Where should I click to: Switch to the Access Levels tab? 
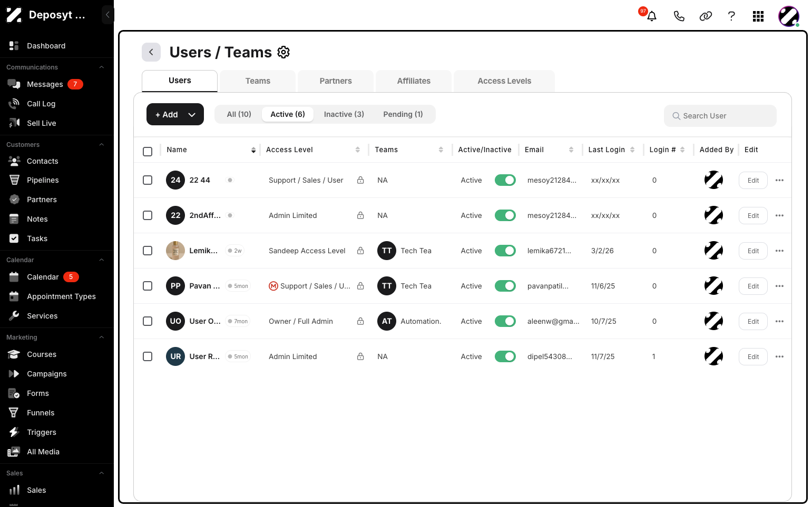504,81
